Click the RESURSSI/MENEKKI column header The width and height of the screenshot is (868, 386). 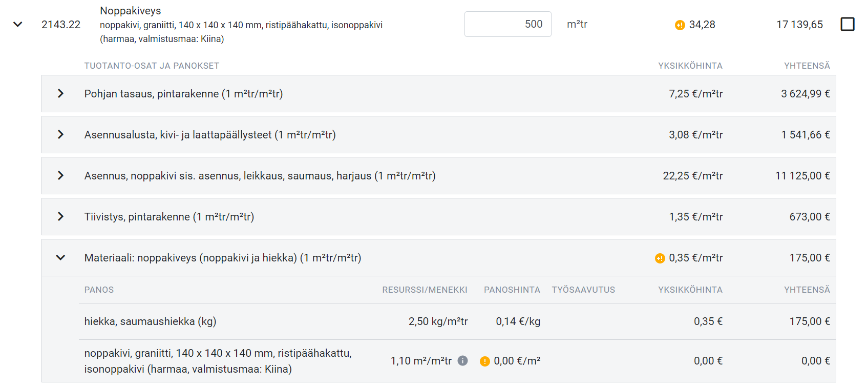click(x=425, y=290)
